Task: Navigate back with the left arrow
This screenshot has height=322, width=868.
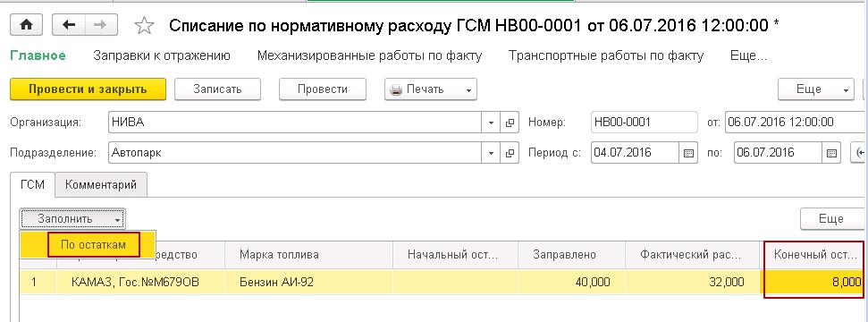Action: click(x=69, y=25)
